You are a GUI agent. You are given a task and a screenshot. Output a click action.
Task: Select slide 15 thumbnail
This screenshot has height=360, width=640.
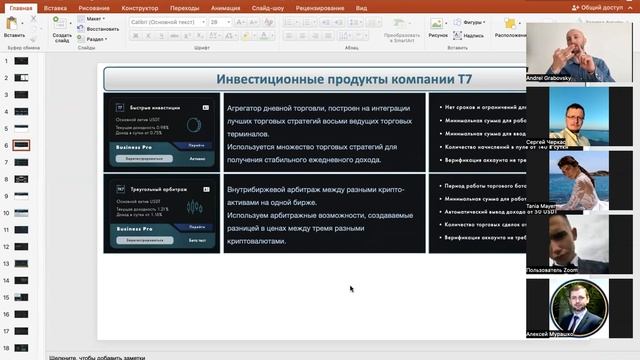pos(21,297)
